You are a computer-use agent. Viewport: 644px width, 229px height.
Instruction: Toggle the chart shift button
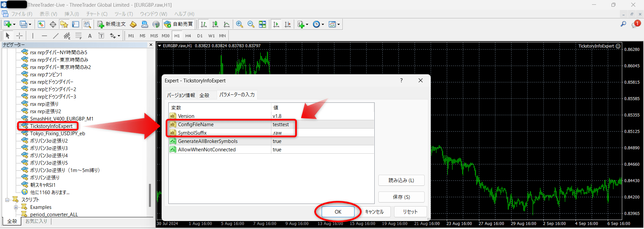[x=287, y=24]
